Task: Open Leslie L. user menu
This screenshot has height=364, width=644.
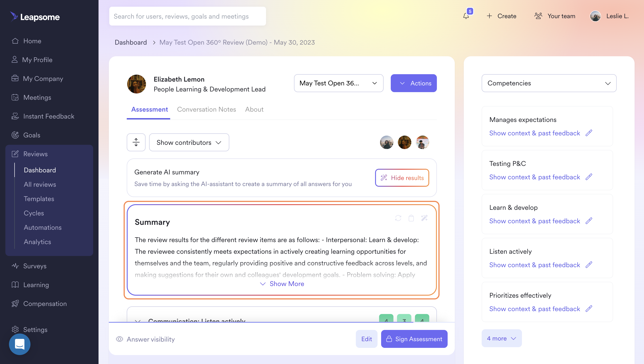Action: pos(609,16)
